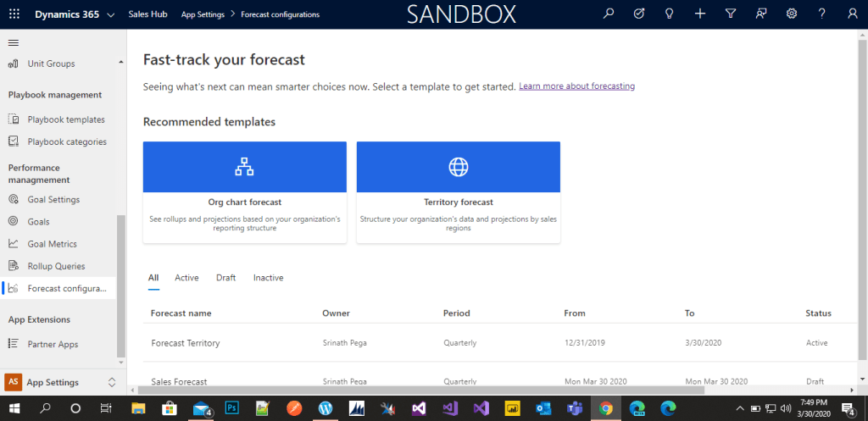868x421 pixels.
Task: Open the App Settings area switcher
Action: point(61,382)
